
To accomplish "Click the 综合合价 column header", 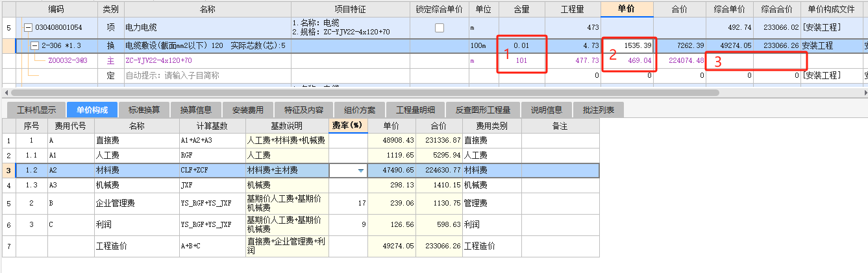I will [x=776, y=9].
